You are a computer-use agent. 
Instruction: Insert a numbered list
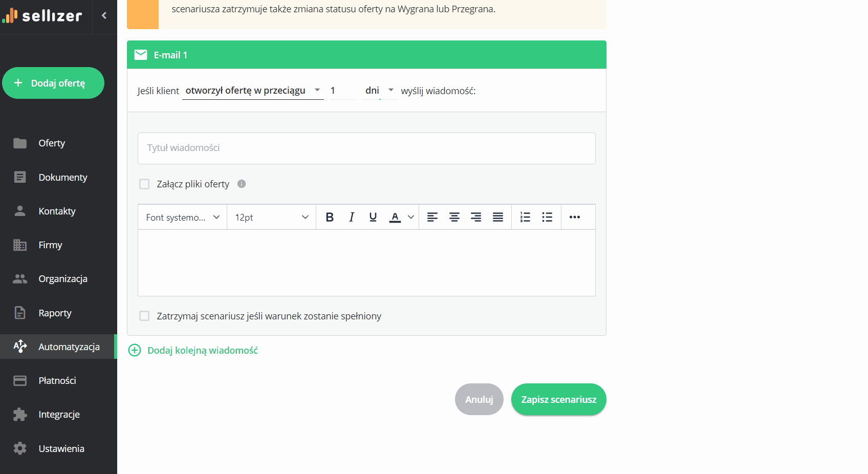(525, 218)
